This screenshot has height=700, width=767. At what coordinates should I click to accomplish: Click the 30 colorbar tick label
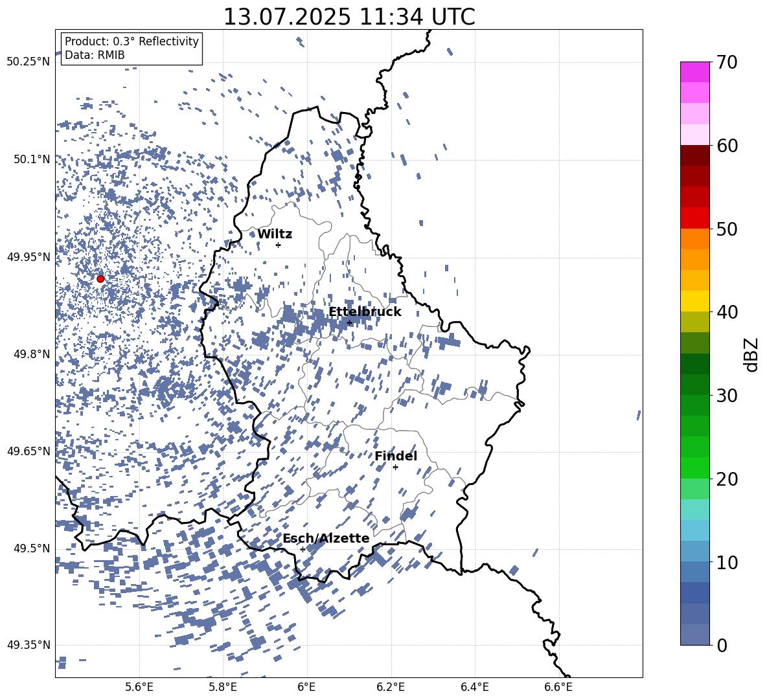click(726, 395)
